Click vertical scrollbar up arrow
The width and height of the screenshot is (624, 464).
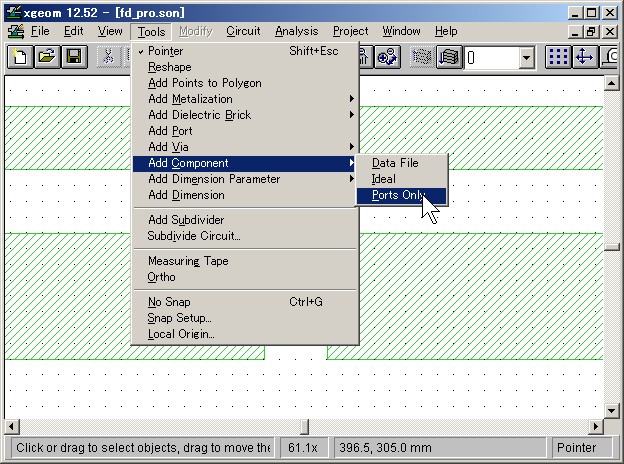click(611, 83)
